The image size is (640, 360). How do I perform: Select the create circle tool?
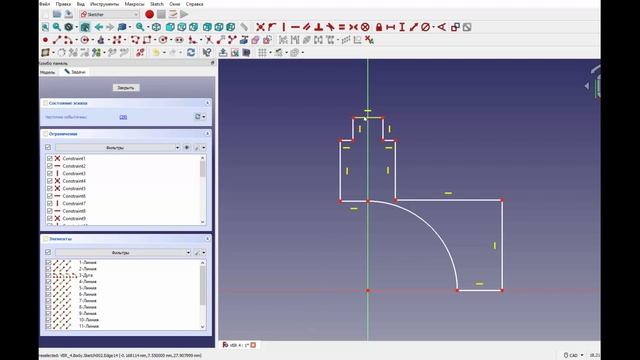point(84,40)
